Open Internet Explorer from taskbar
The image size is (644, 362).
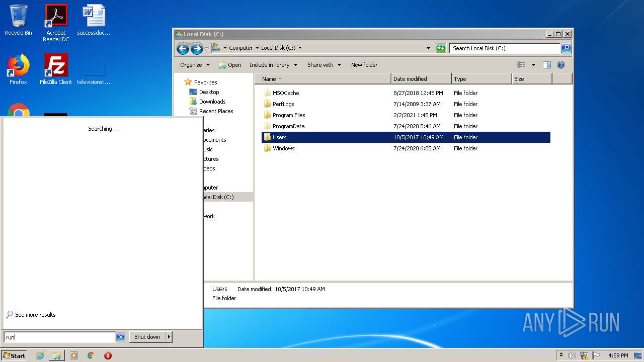coord(40,355)
